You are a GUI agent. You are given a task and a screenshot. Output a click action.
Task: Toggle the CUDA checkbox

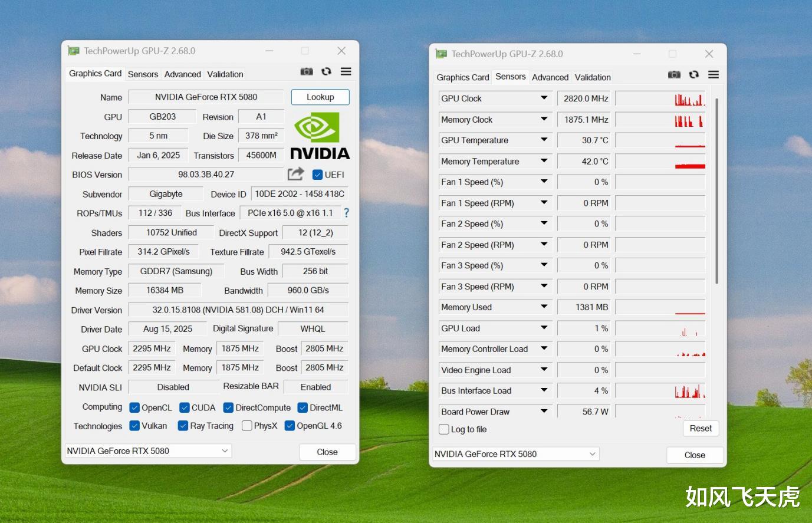pos(185,407)
